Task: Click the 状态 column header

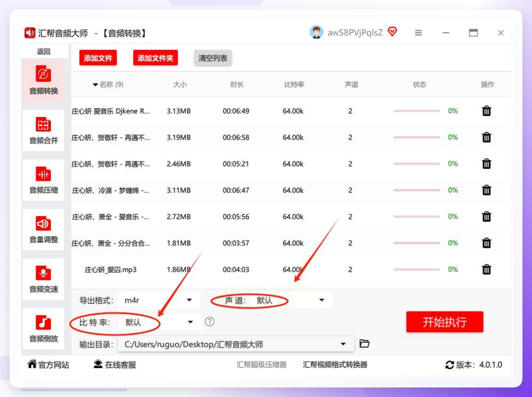Action: (419, 84)
